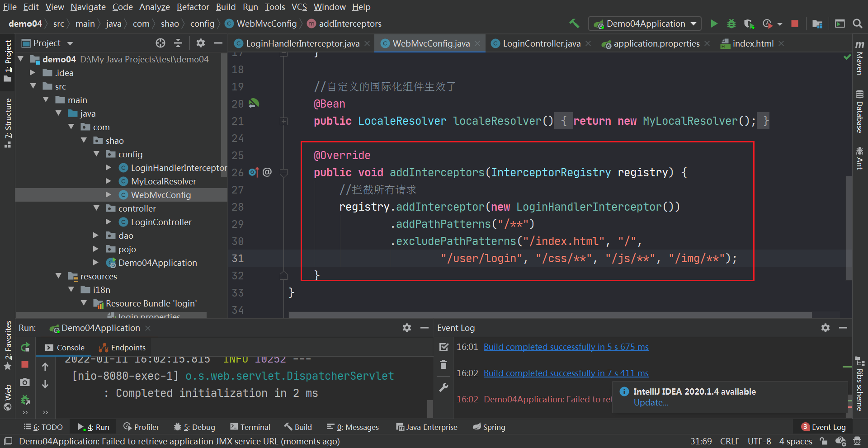Hide the Project panel with the minus icon
The width and height of the screenshot is (868, 448).
click(218, 43)
